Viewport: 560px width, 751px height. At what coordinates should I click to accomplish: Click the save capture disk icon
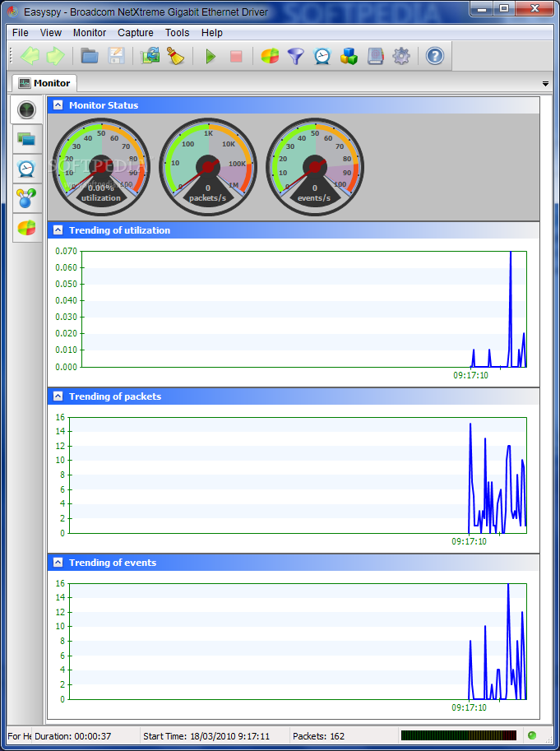tap(116, 56)
